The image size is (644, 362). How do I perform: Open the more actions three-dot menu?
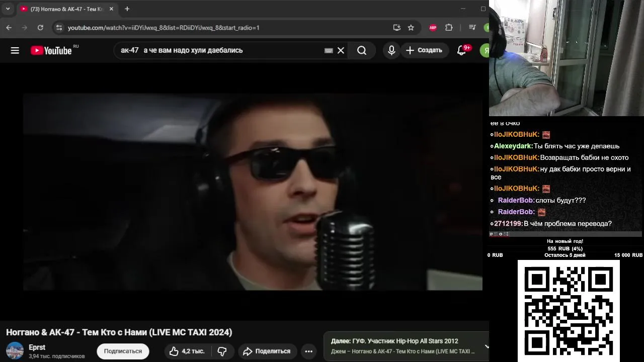[309, 351]
